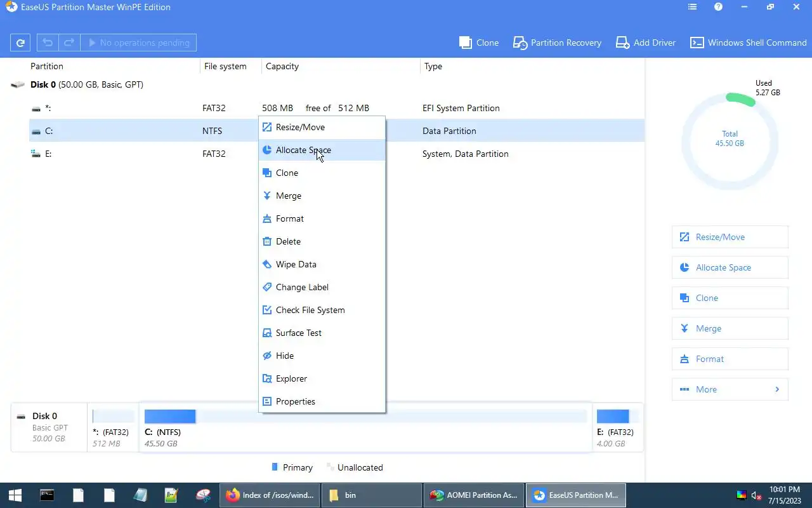Choose Change Label from context menu
812x508 pixels.
pyautogui.click(x=322, y=287)
